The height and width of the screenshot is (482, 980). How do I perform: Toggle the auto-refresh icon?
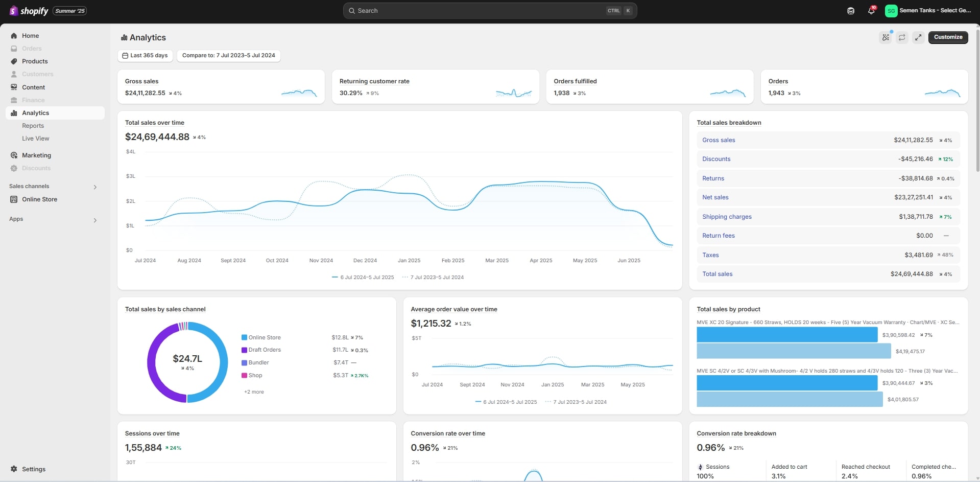click(x=902, y=37)
